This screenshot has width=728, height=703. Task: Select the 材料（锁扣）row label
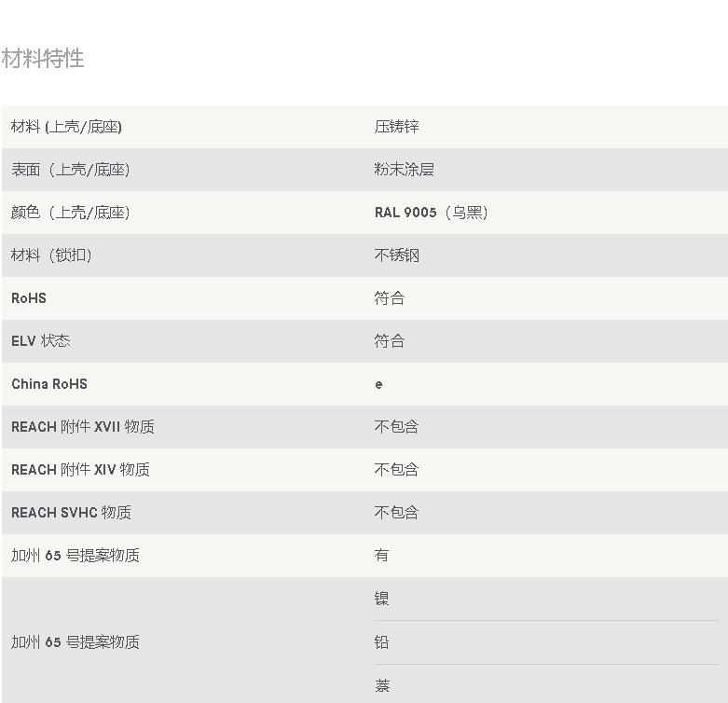coord(51,255)
